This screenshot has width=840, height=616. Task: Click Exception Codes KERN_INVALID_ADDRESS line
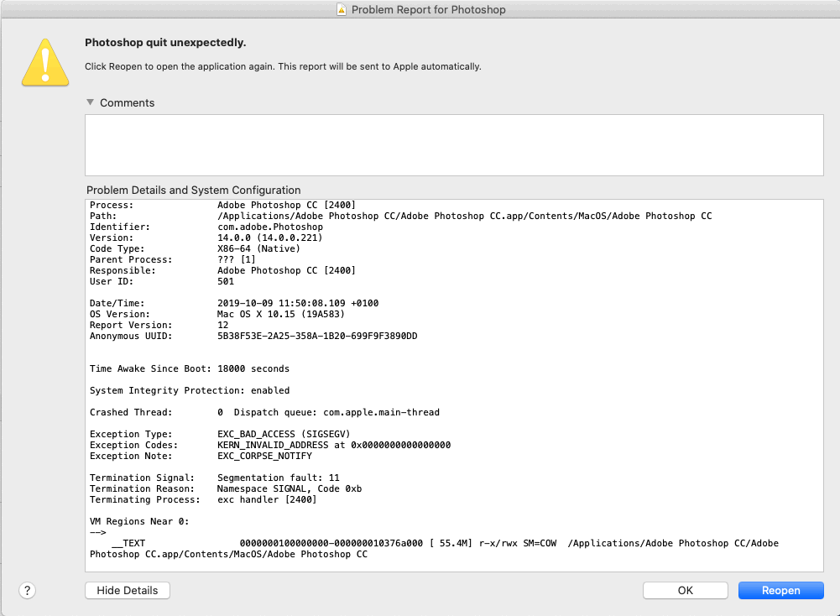point(270,445)
